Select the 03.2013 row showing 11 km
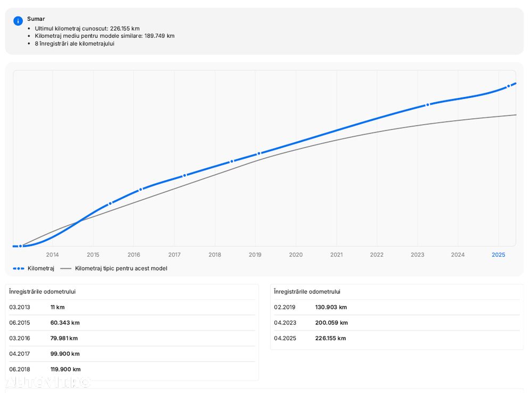The height and width of the screenshot is (393, 532). click(x=131, y=307)
